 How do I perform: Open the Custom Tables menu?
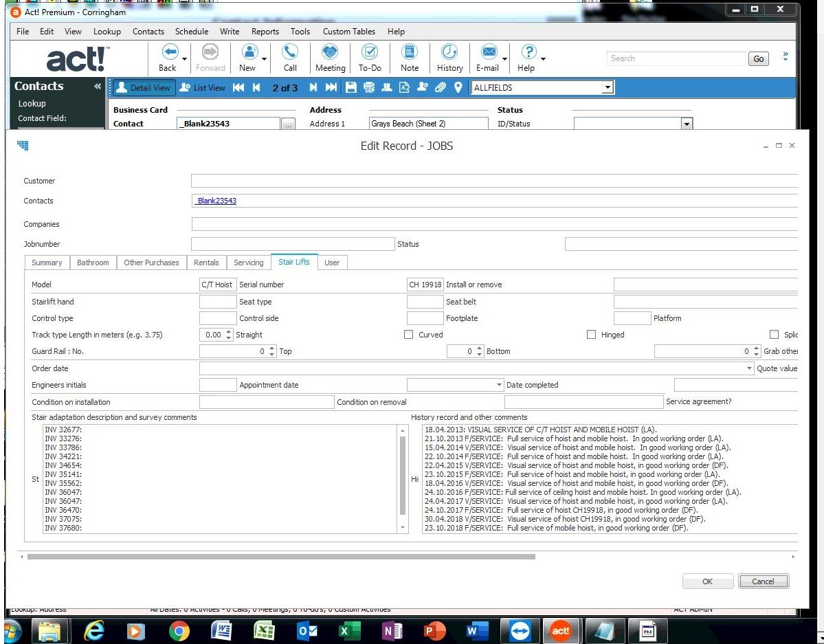point(349,32)
